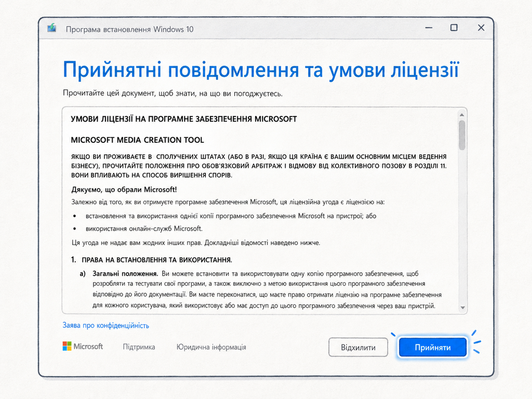
Task: Open the Юридична інформація link
Action: click(211, 347)
